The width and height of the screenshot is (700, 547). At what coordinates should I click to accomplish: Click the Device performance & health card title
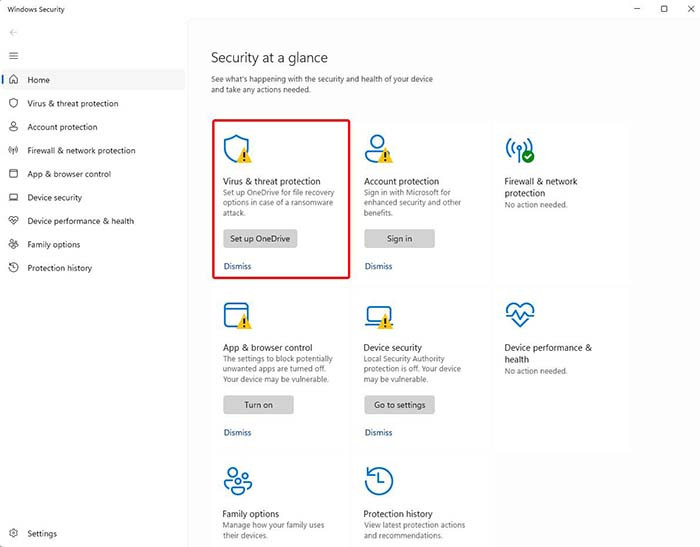[x=548, y=353]
